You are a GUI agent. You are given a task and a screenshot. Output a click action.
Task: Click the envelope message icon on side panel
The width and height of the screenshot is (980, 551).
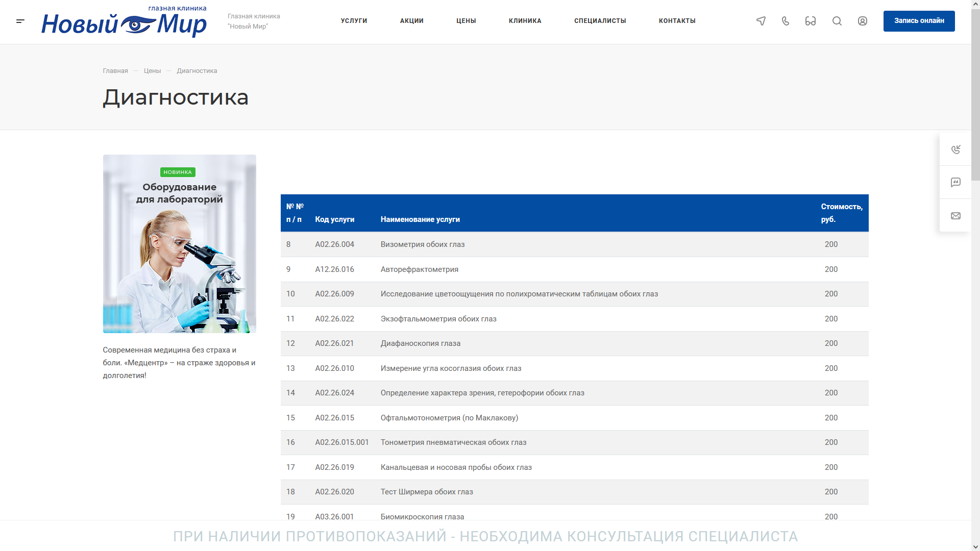(x=955, y=216)
